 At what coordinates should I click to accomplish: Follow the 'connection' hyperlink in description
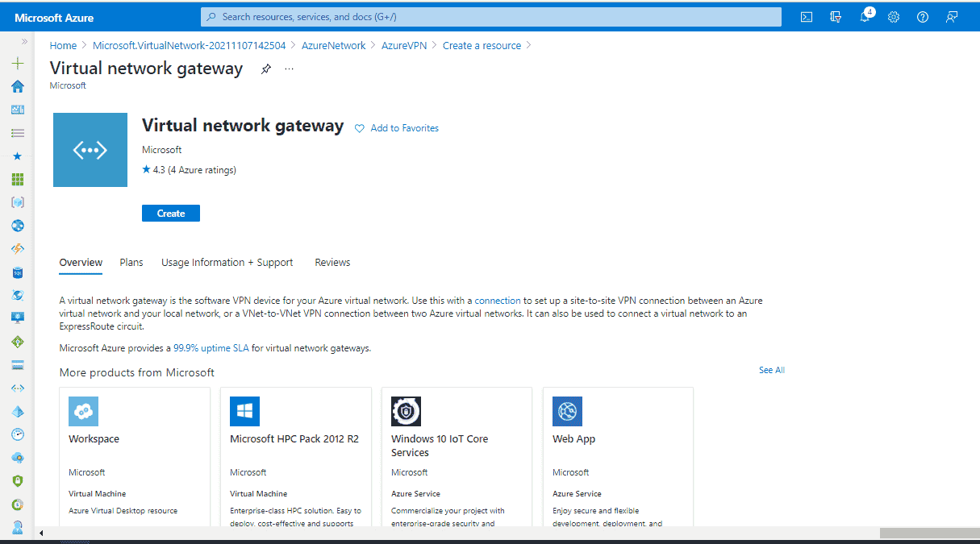[x=498, y=301]
